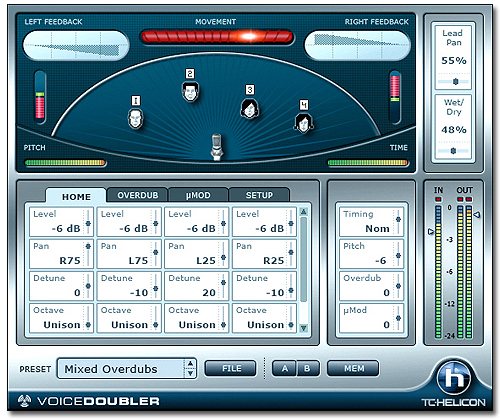This screenshot has height=420, width=500.
Task: Select voice 1 head icon
Action: point(136,119)
